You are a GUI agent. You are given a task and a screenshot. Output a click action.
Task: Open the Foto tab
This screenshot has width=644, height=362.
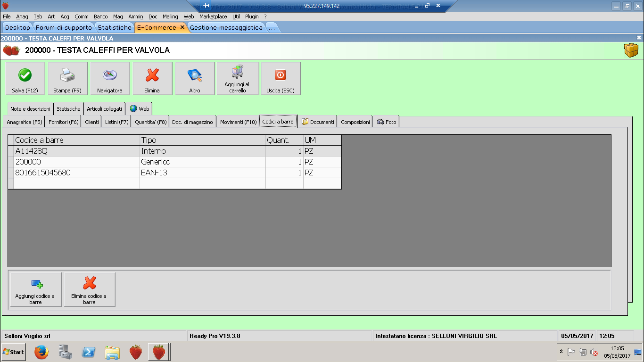(386, 122)
